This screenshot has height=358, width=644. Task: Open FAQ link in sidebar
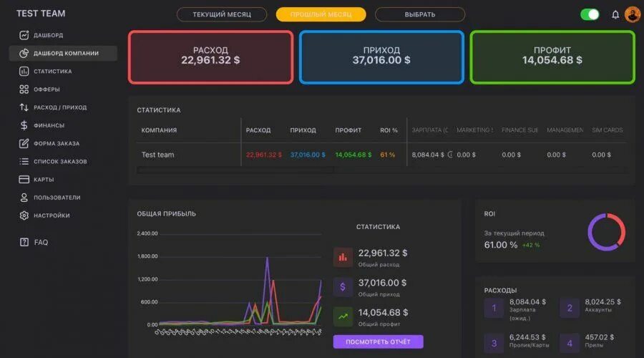(41, 242)
